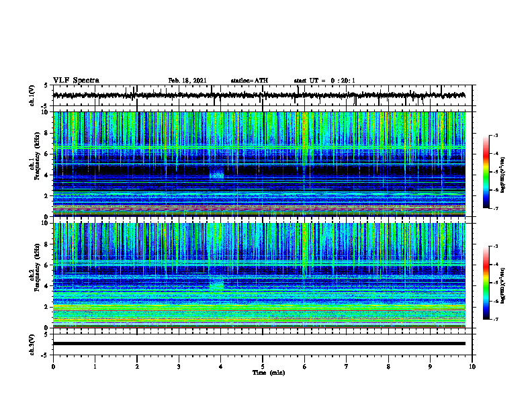Click the ch.2 color scale bar
Image resolution: width=532 pixels, height=411 pixels.
tap(486, 283)
